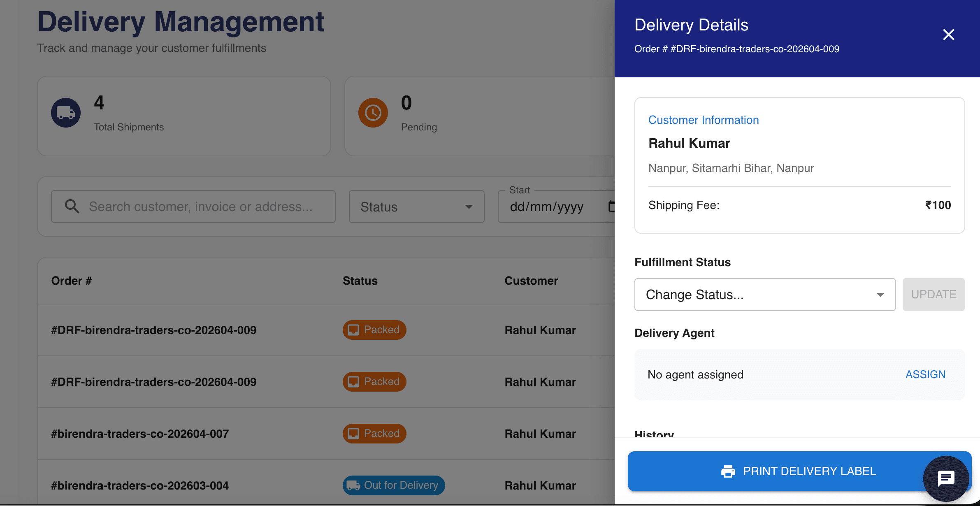Click the Delivery Agent heading

pos(674,333)
